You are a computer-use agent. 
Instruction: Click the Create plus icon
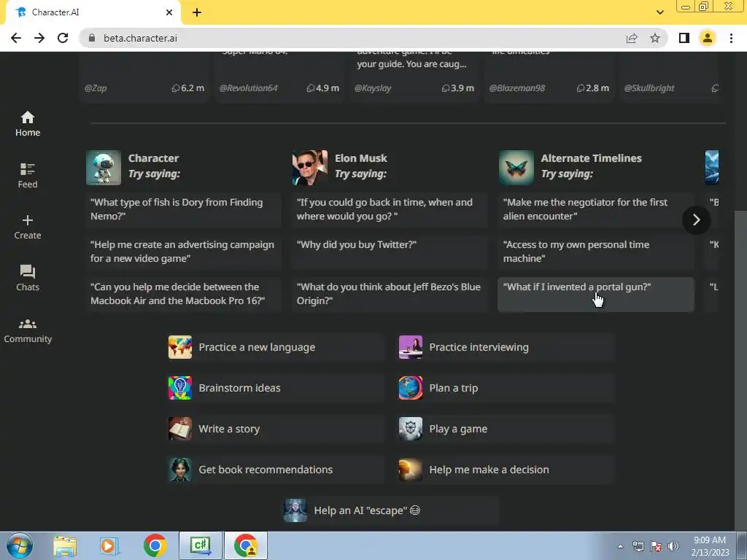coord(27,220)
